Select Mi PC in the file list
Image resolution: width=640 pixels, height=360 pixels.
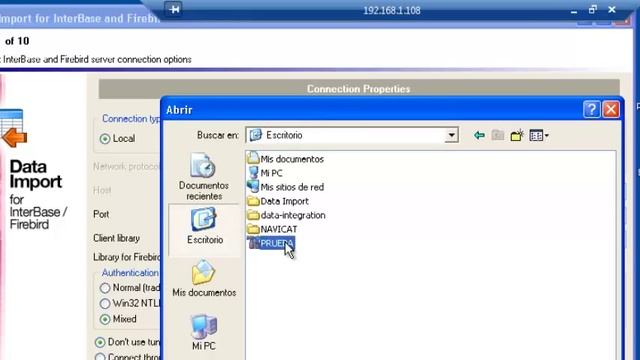point(265,173)
